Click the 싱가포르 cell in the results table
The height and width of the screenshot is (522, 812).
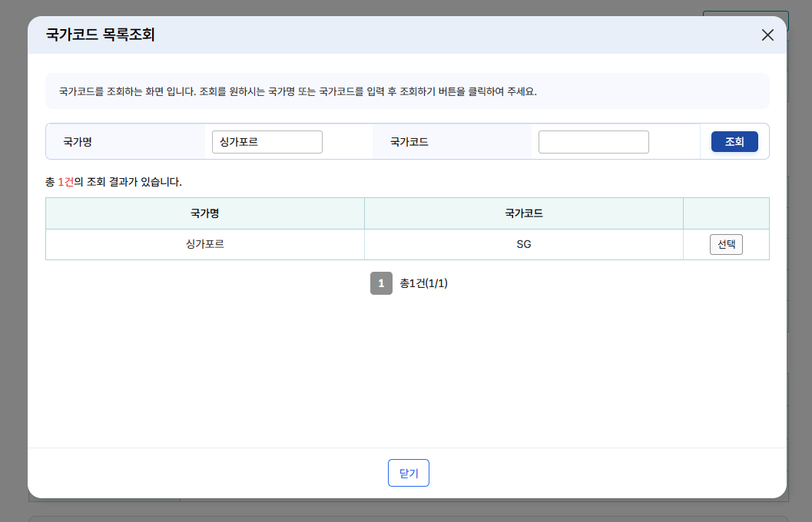pos(204,243)
